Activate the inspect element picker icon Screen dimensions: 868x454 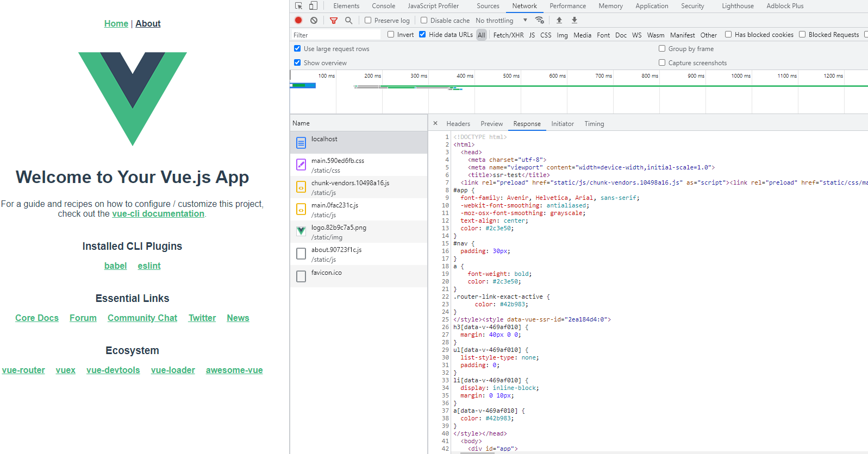coord(298,6)
